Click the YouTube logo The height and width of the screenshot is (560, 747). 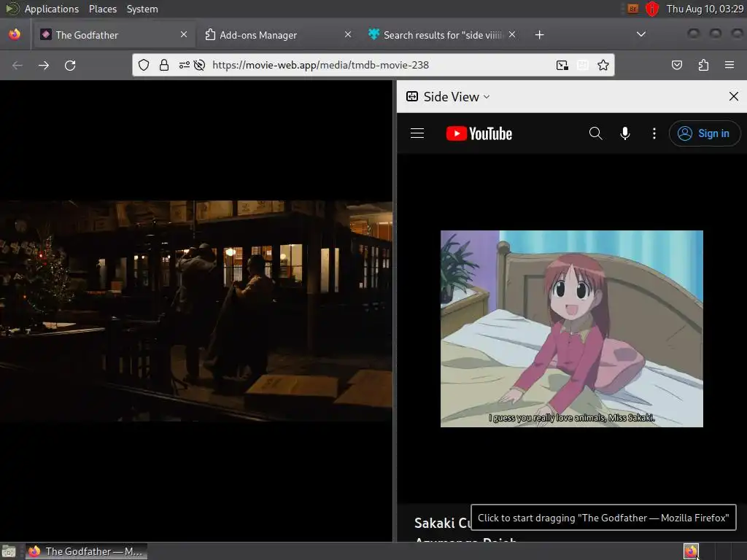coord(479,134)
